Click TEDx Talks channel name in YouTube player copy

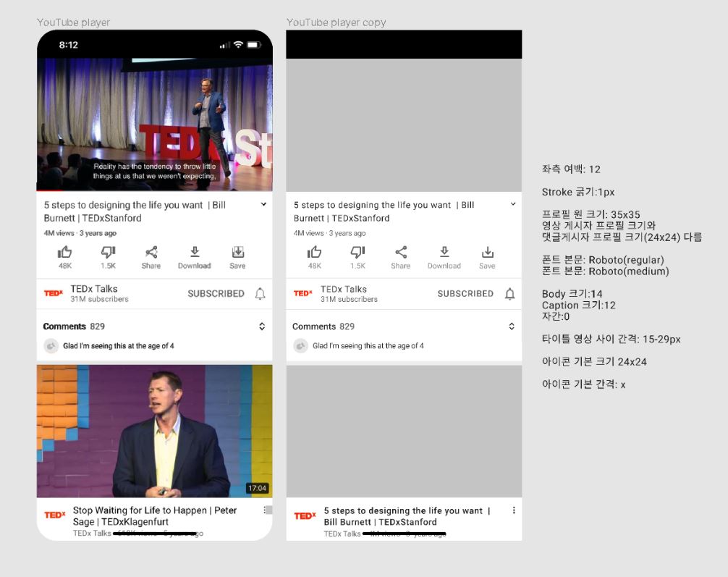tap(344, 289)
